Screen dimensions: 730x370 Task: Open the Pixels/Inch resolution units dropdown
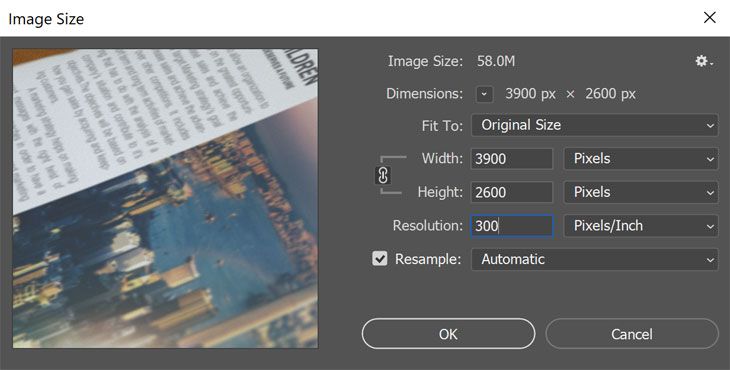[x=641, y=226]
